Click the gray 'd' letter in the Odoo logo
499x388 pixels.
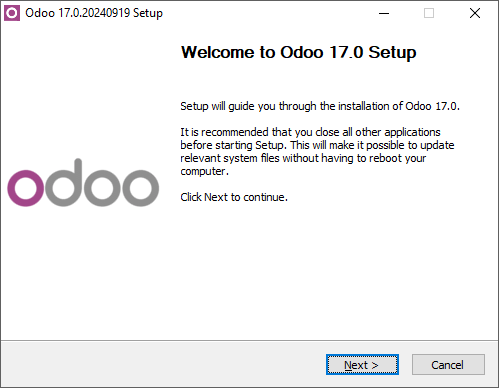[x=64, y=183]
